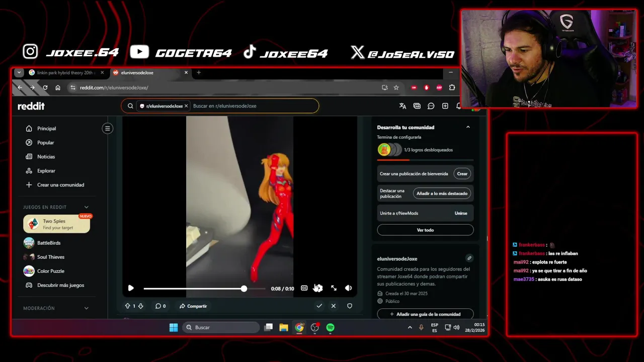The image size is (644, 362).
Task: Open File Explorer from taskbar
Action: click(x=284, y=327)
